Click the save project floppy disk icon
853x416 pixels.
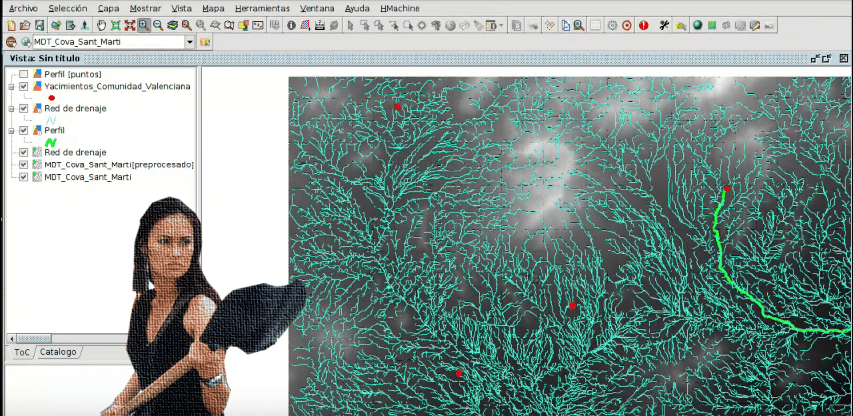39,24
